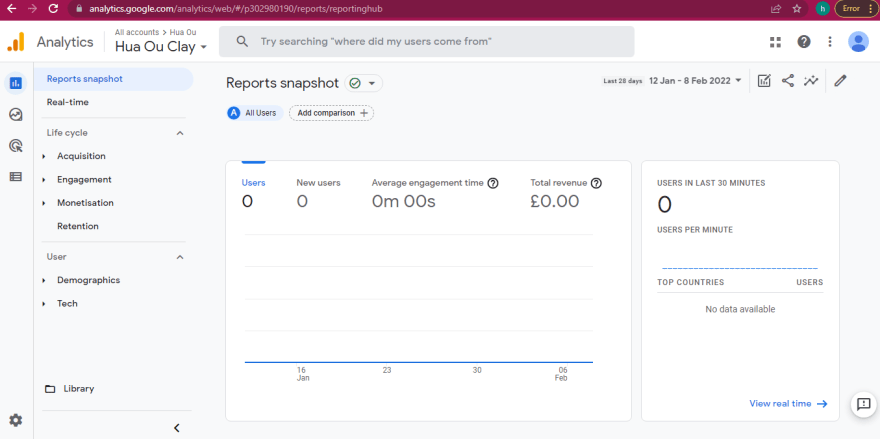The height and width of the screenshot is (439, 880).
Task: Click the search magnifier icon
Action: point(242,42)
